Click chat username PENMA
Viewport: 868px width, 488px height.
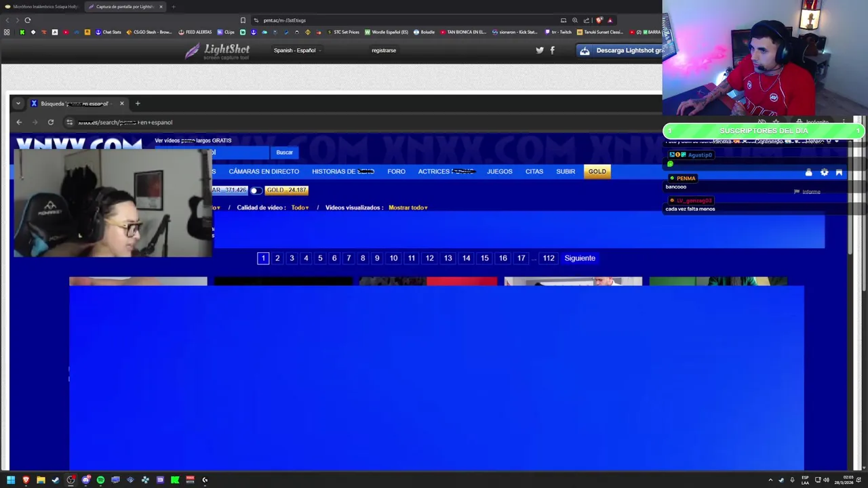(686, 178)
